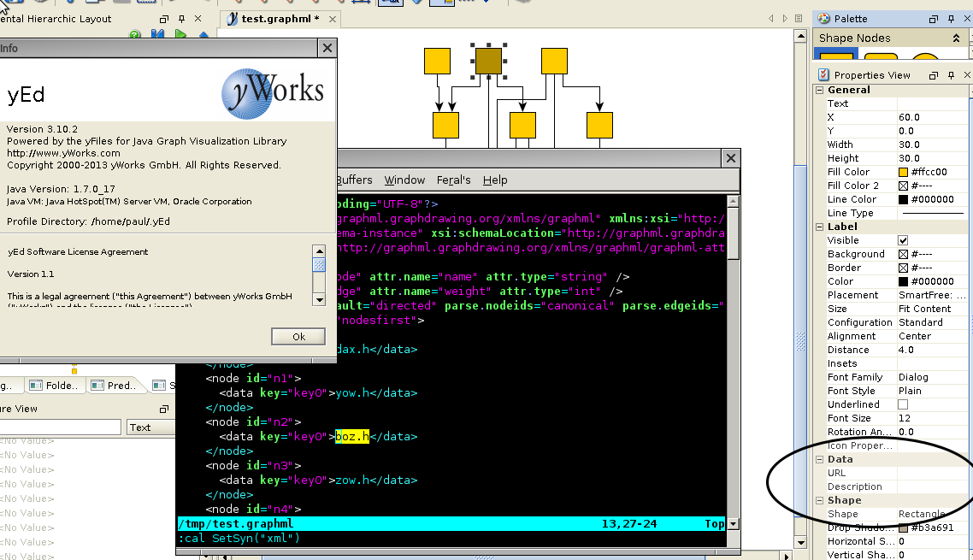Viewport: 973px width, 560px height.
Task: Click the Properties View panel icon
Action: click(823, 74)
